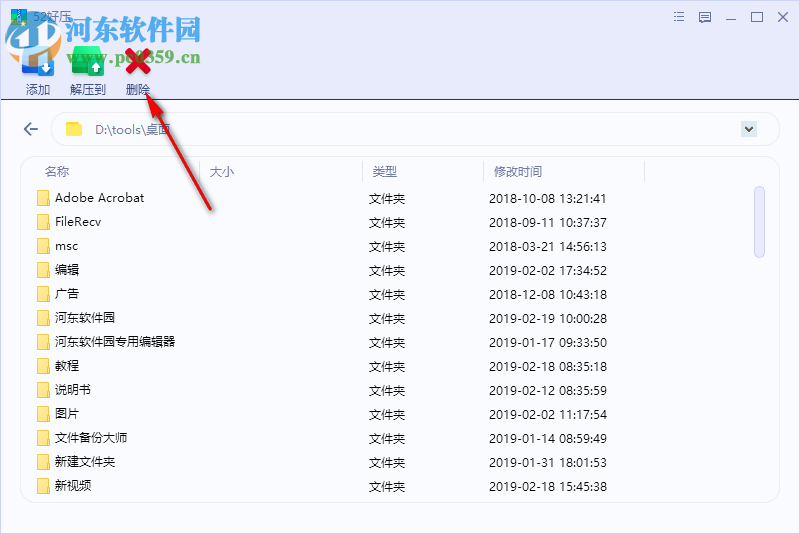This screenshot has width=800, height=534.
Task: Click the date 2019-01-17 09:33:50
Action: click(547, 342)
